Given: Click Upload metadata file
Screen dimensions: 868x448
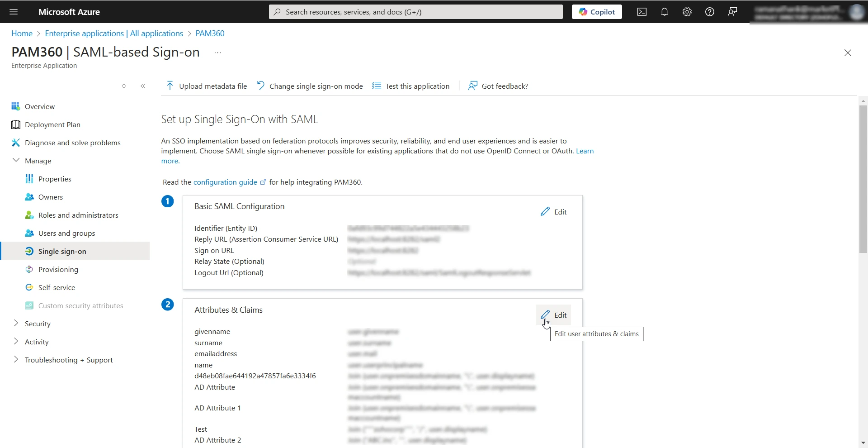Looking at the screenshot, I should tap(207, 86).
